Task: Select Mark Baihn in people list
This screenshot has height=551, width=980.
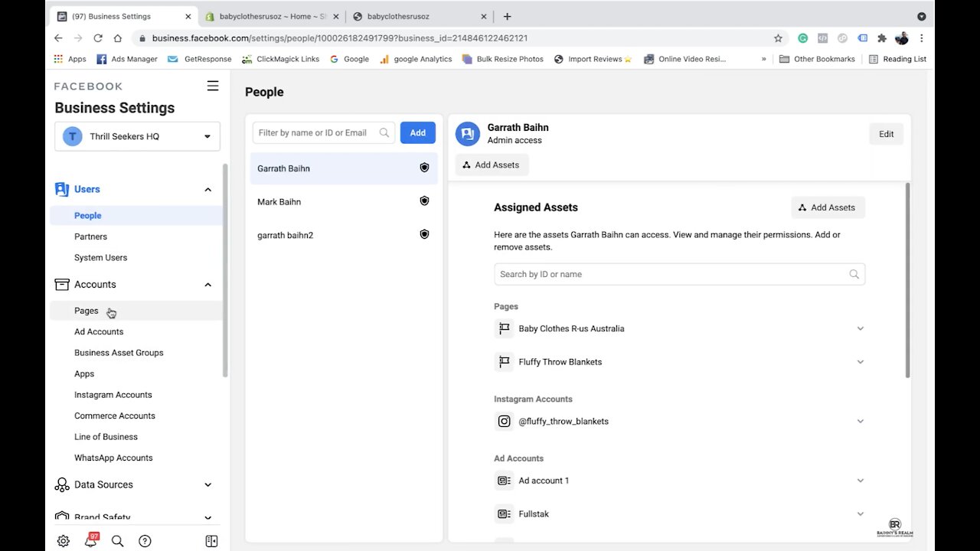Action: (x=344, y=201)
